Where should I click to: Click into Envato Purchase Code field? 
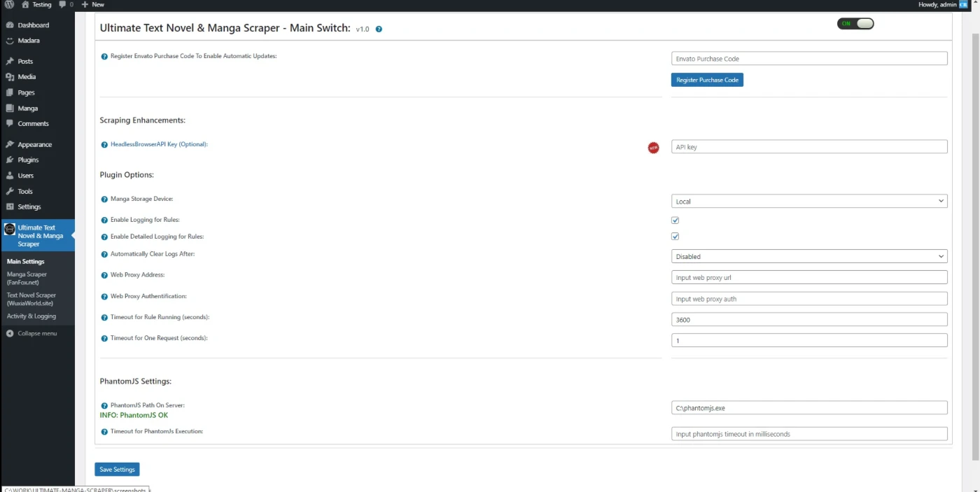809,59
